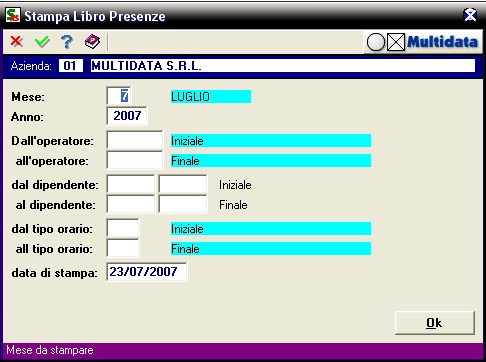Click the all'operatore input field

click(x=135, y=160)
